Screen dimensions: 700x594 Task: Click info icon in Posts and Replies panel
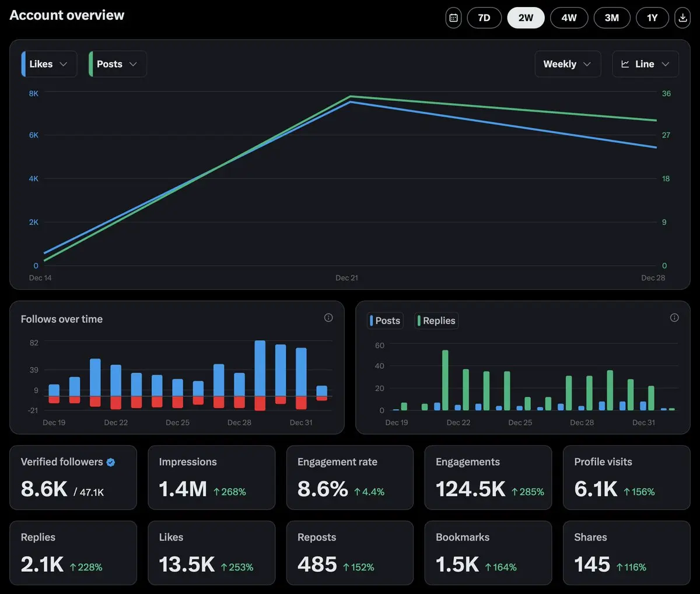click(x=674, y=318)
